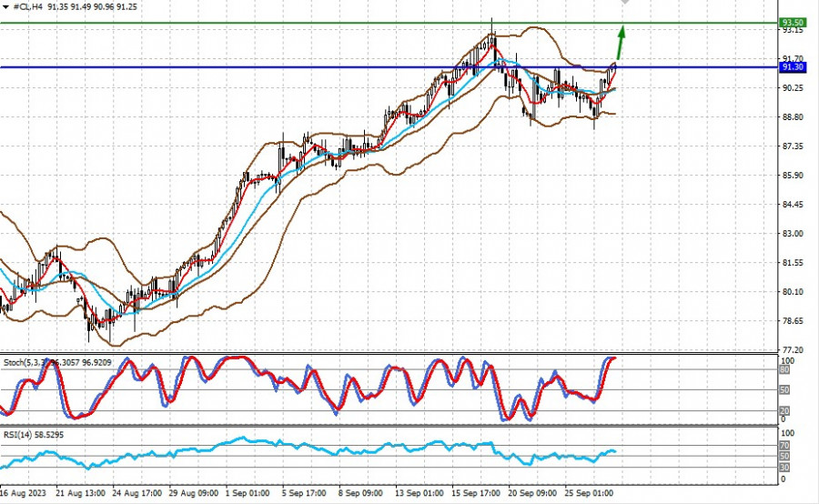The height and width of the screenshot is (504, 819).
Task: Click the 88.80 value on price scale
Action: 793,117
